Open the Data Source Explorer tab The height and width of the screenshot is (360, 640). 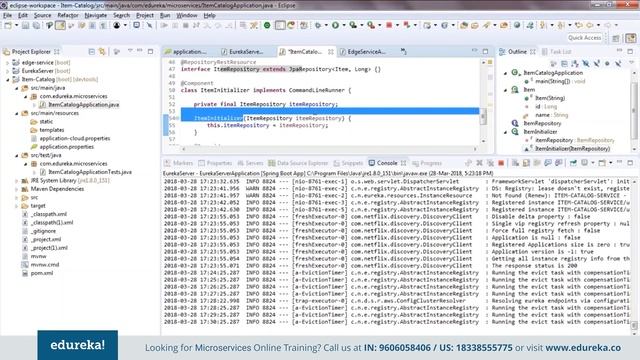click(x=298, y=163)
